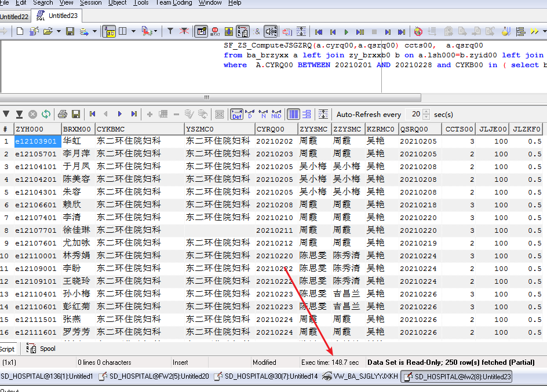Toggle the N&D display mode button
The height and width of the screenshot is (392, 547).
coord(276,114)
